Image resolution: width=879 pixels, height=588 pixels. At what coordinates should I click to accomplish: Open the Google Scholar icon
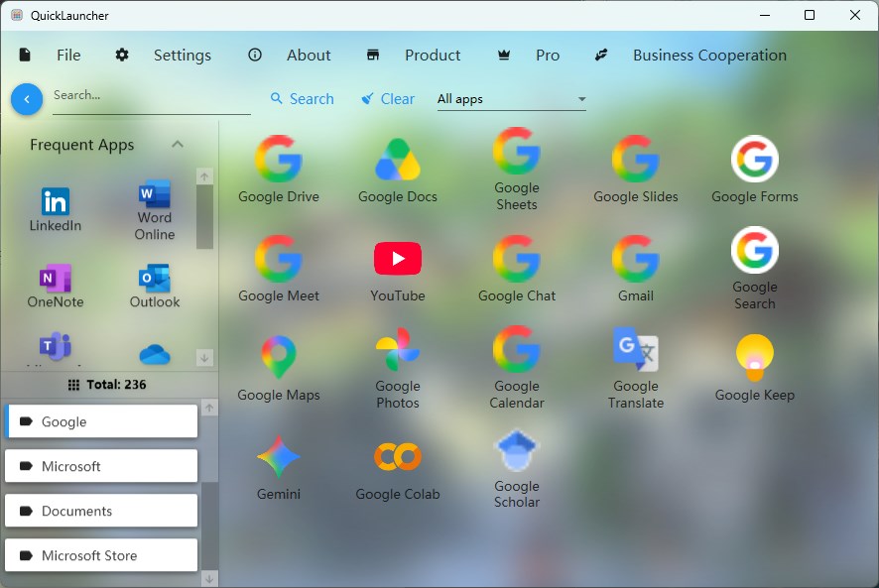(x=516, y=450)
